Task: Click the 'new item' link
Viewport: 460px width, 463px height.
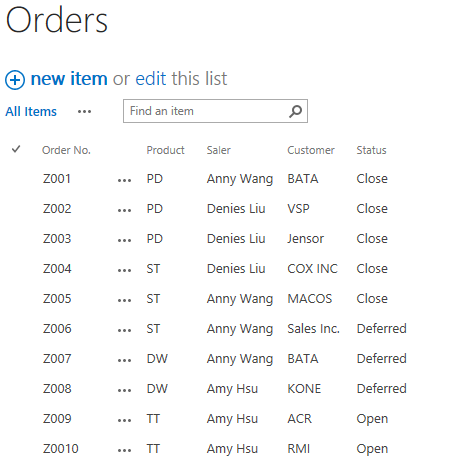Action: (69, 79)
